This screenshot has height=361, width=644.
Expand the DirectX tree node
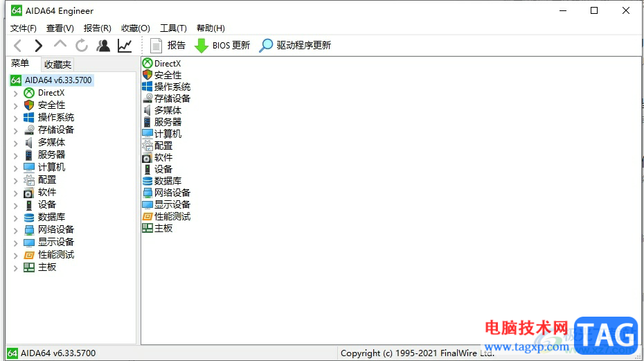pos(16,94)
